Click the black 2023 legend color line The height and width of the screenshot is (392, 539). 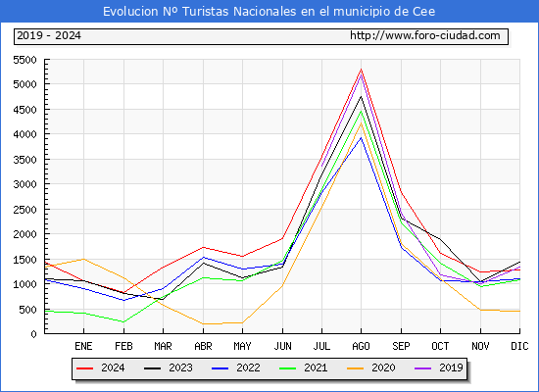[x=152, y=368]
